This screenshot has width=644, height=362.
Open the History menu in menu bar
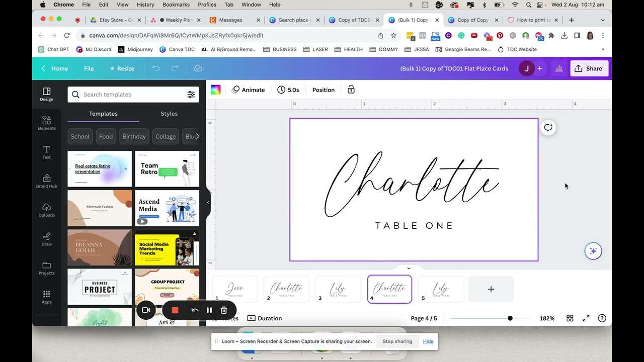[145, 5]
